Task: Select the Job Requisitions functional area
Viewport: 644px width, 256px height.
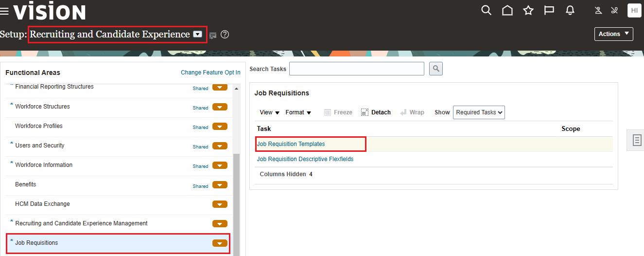Action: click(x=36, y=243)
